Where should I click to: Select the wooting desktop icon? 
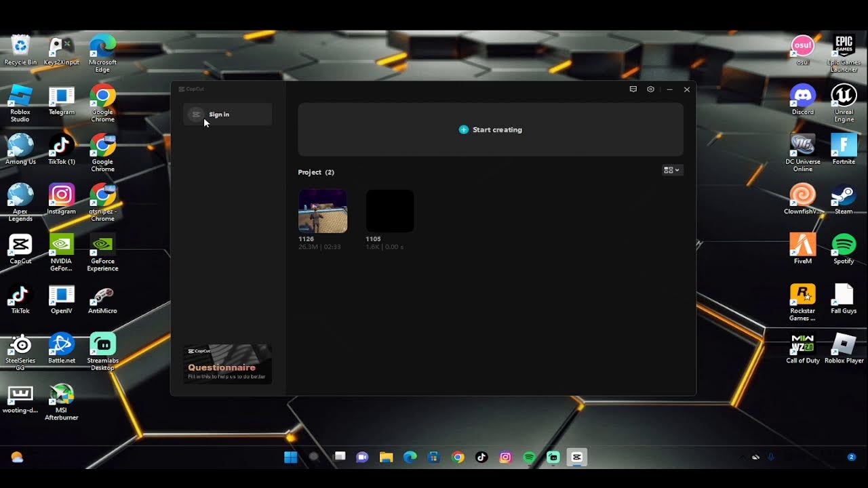point(20,399)
